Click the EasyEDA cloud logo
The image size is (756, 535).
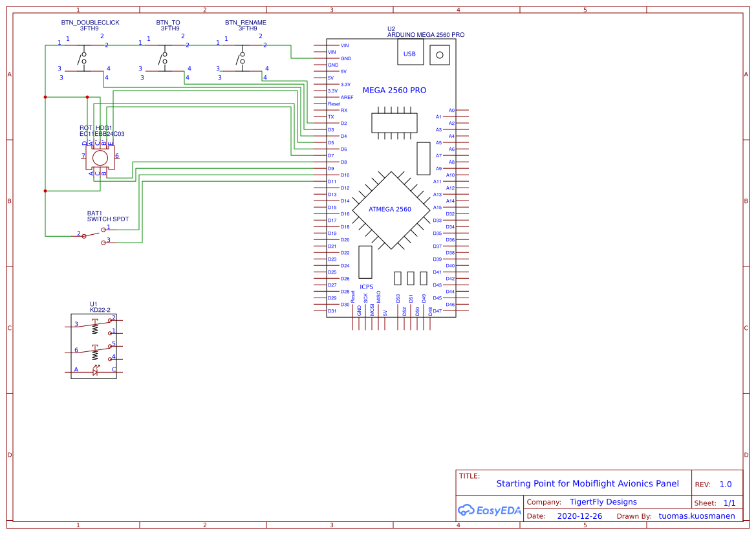click(466, 510)
